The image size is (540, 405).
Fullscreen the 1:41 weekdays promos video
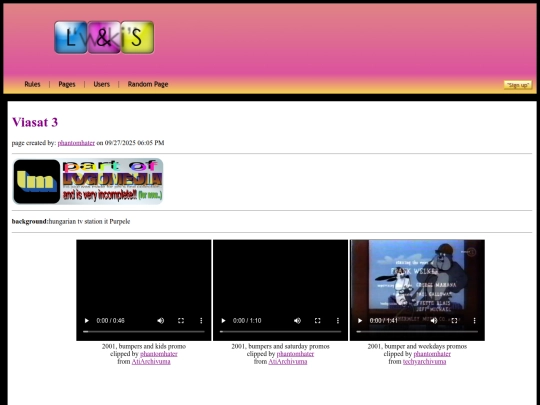click(454, 321)
